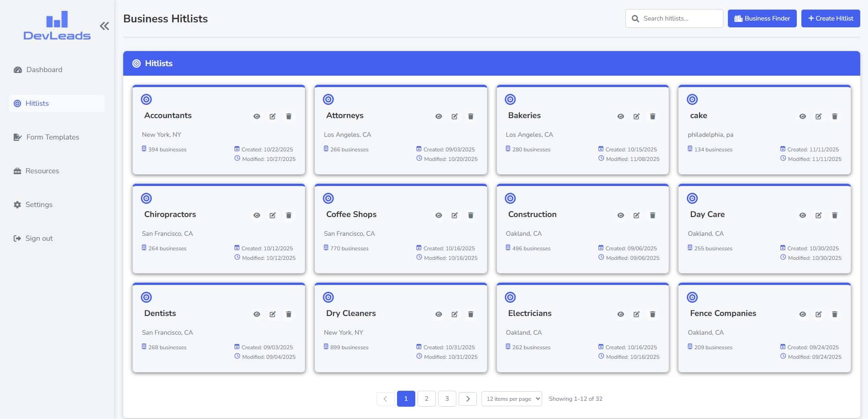Edit the Attorneys hitlist
868x419 pixels.
click(455, 117)
